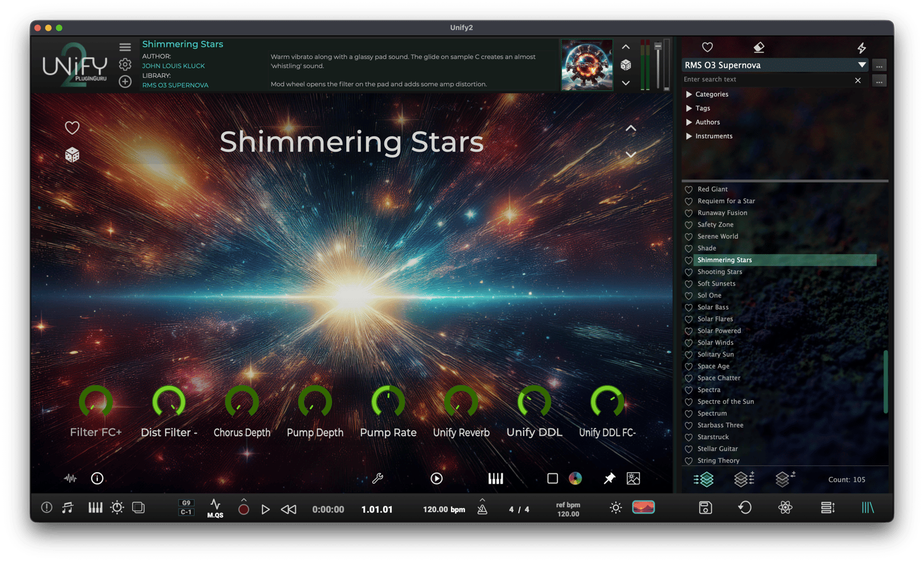924x562 pixels.
Task: Click the sun brightness icon in the footer
Action: pyautogui.click(x=615, y=507)
